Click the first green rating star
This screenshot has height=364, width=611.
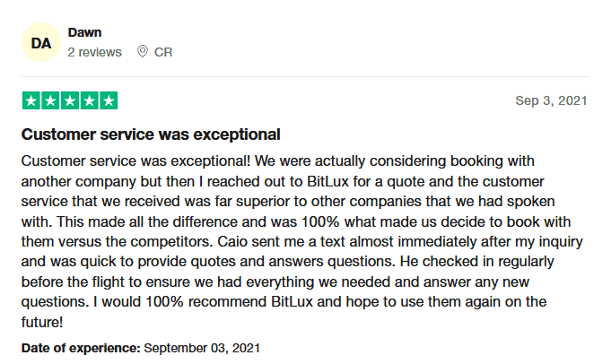30,100
